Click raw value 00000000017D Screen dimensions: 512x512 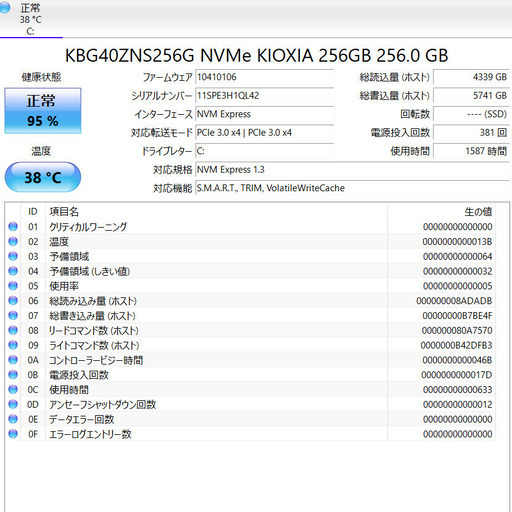point(457,375)
